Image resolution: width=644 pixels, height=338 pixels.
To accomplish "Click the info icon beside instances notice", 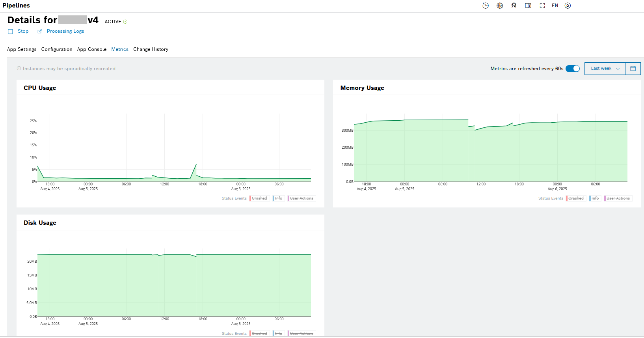I will (x=19, y=68).
